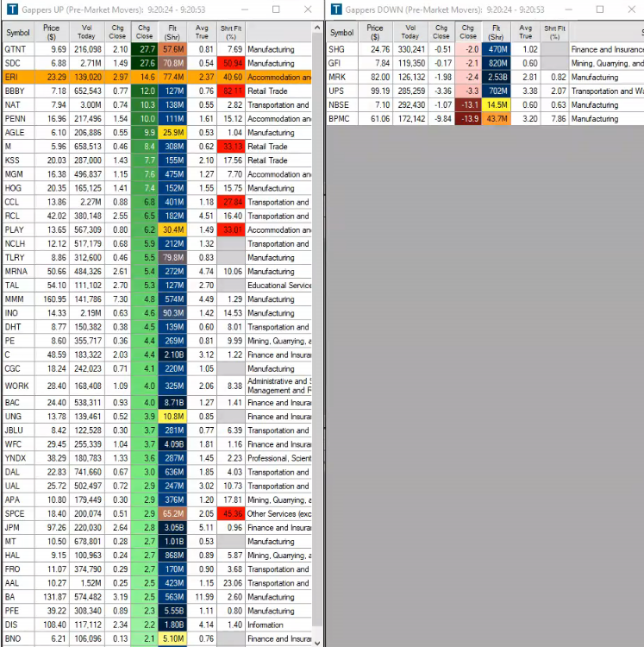Select the PLAY symbol cell
This screenshot has width=644, height=647.
(x=18, y=229)
